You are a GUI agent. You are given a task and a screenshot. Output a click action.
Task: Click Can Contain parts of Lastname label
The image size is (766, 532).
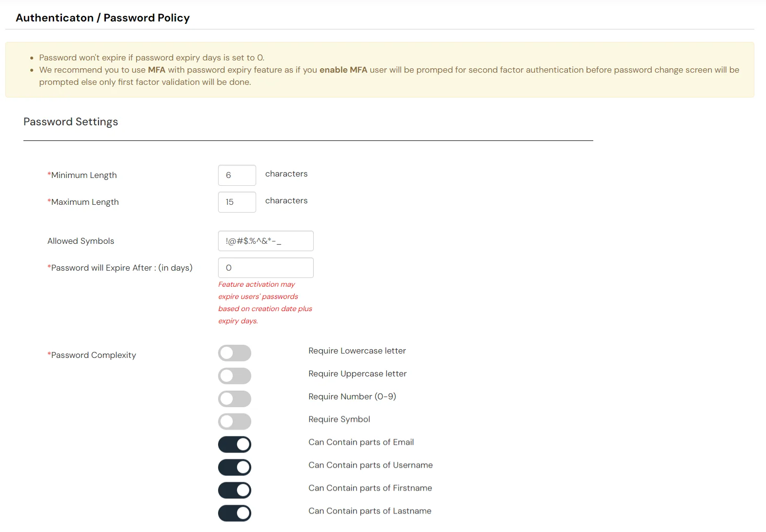pyautogui.click(x=370, y=511)
